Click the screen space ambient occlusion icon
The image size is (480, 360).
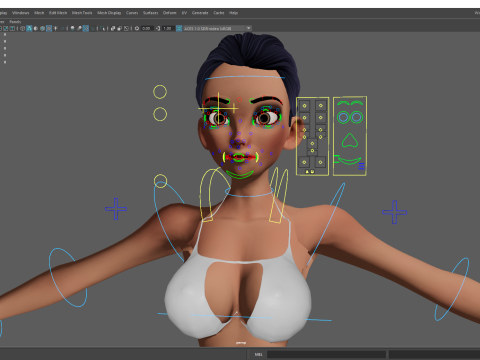point(72,28)
